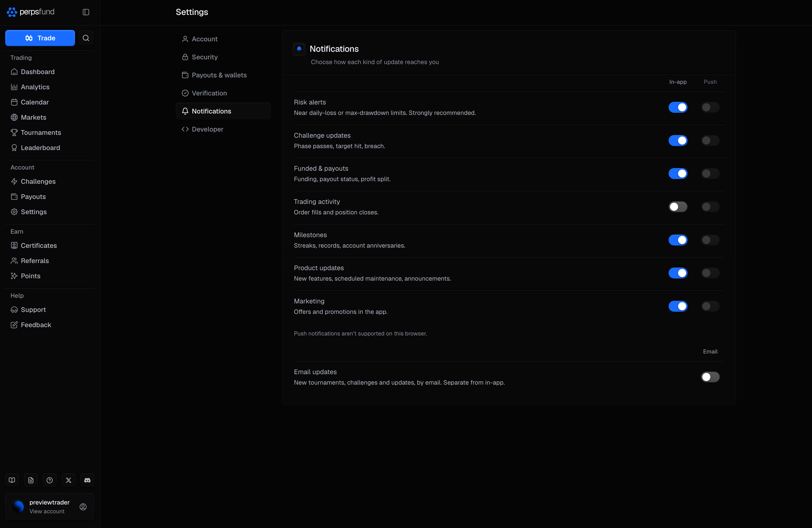The width and height of the screenshot is (812, 528).
Task: Collapse the sidebar with the panel icon
Action: [x=86, y=12]
